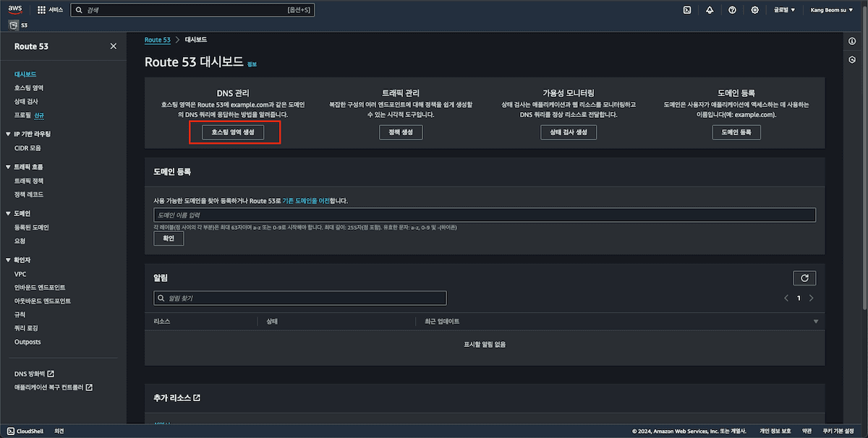Viewport: 868px width, 438px height.
Task: Open the notifications bell
Action: coord(710,10)
